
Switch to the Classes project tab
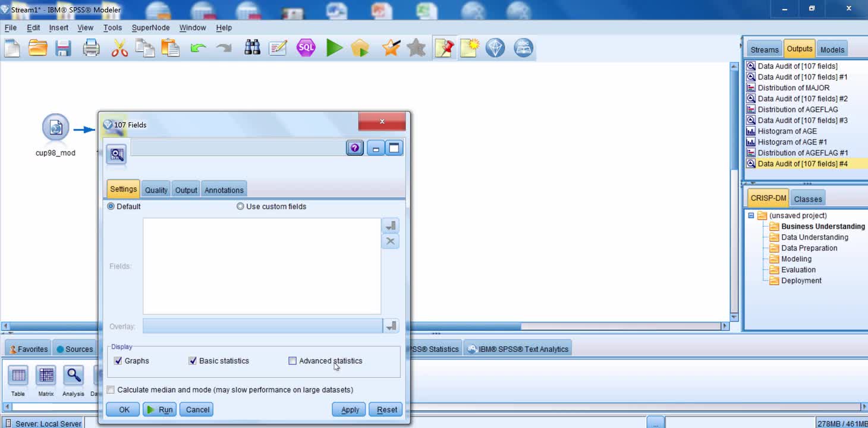click(x=808, y=199)
